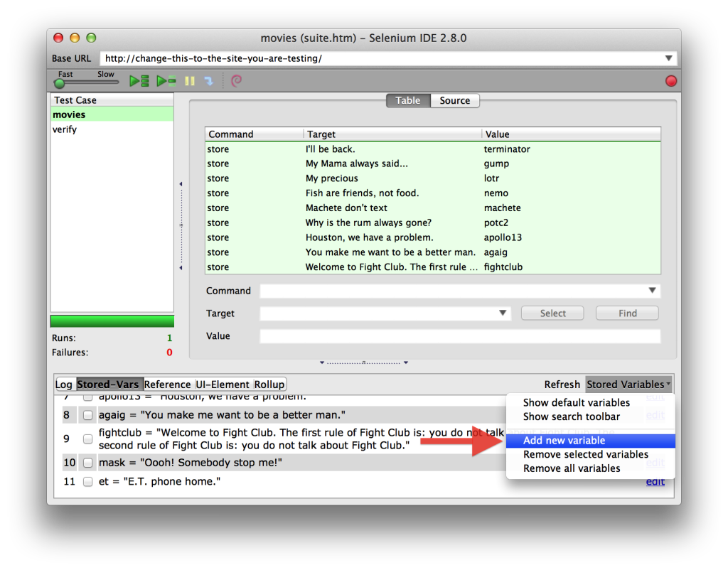
Task: Click the Target column header
Action: click(392, 134)
